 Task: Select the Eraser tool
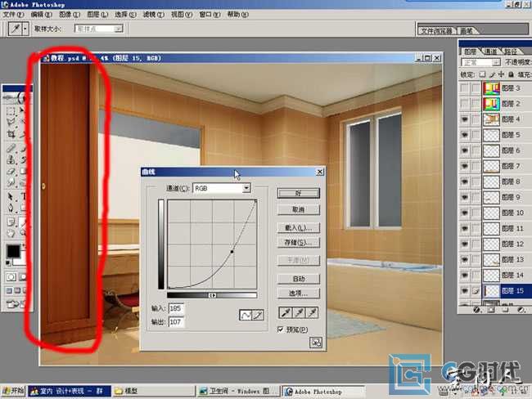coord(11,172)
